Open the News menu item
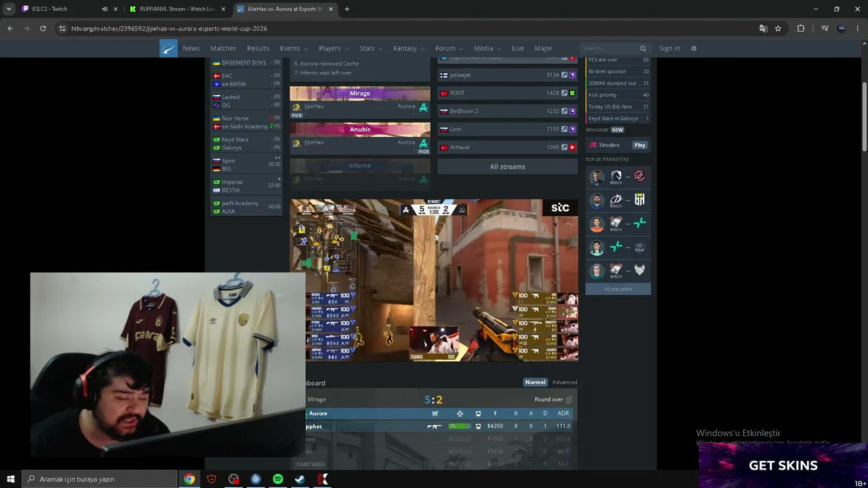 click(191, 48)
